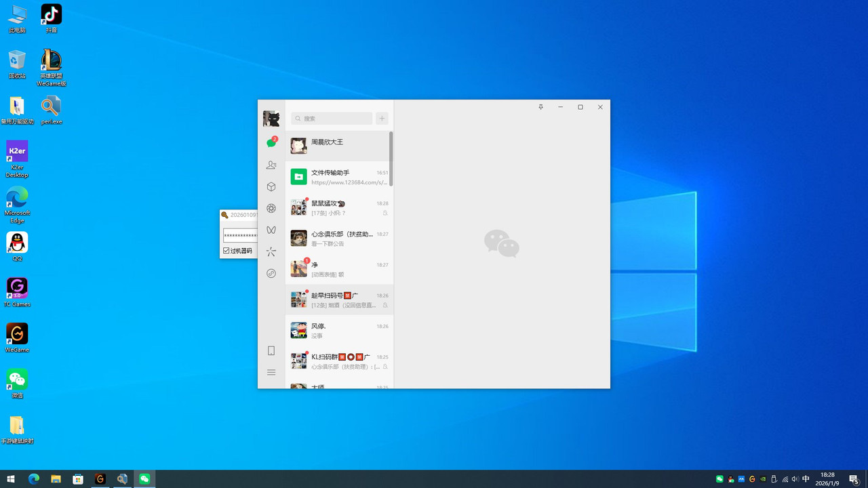The height and width of the screenshot is (488, 868).
Task: Click the phone icon in WeChat sidebar
Action: [271, 350]
